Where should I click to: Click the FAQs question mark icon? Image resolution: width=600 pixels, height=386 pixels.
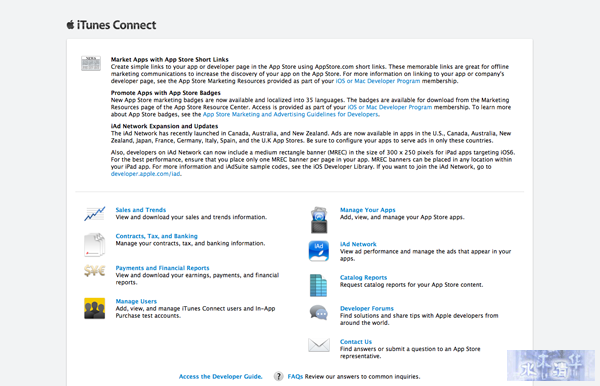(x=279, y=376)
